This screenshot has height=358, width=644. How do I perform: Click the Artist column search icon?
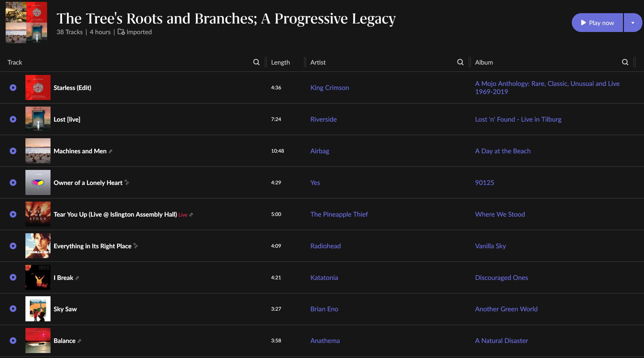pyautogui.click(x=460, y=62)
